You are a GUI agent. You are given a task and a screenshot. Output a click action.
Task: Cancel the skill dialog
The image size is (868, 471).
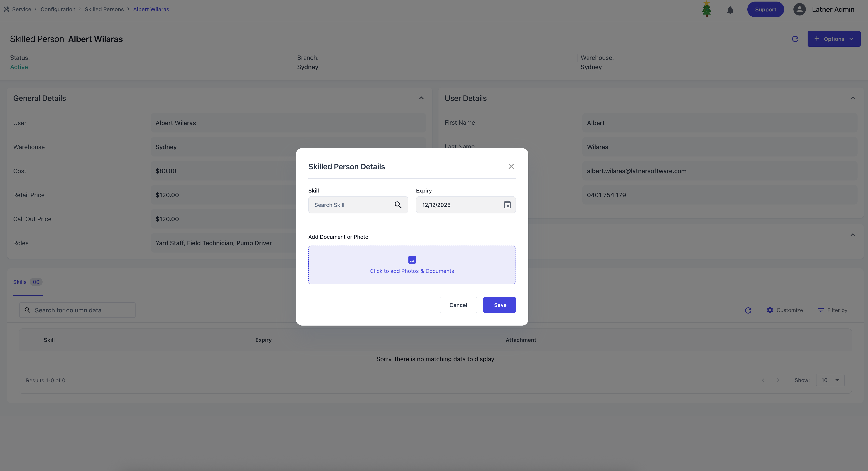pyautogui.click(x=458, y=305)
